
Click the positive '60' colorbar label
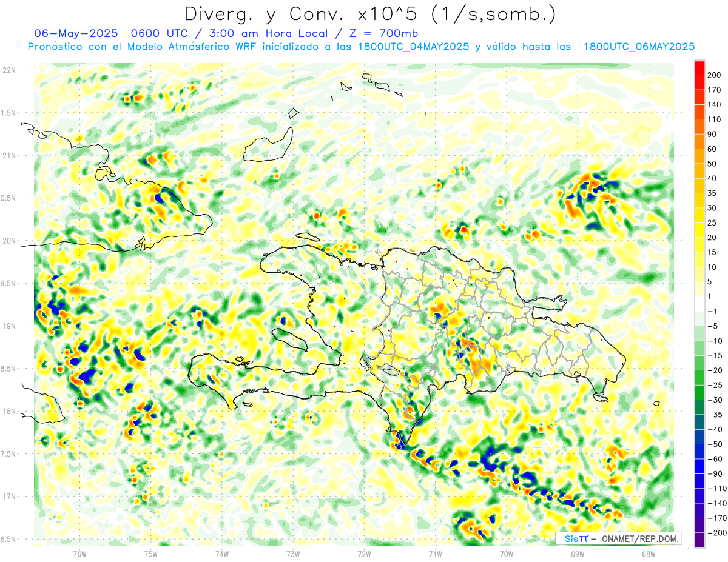click(713, 149)
